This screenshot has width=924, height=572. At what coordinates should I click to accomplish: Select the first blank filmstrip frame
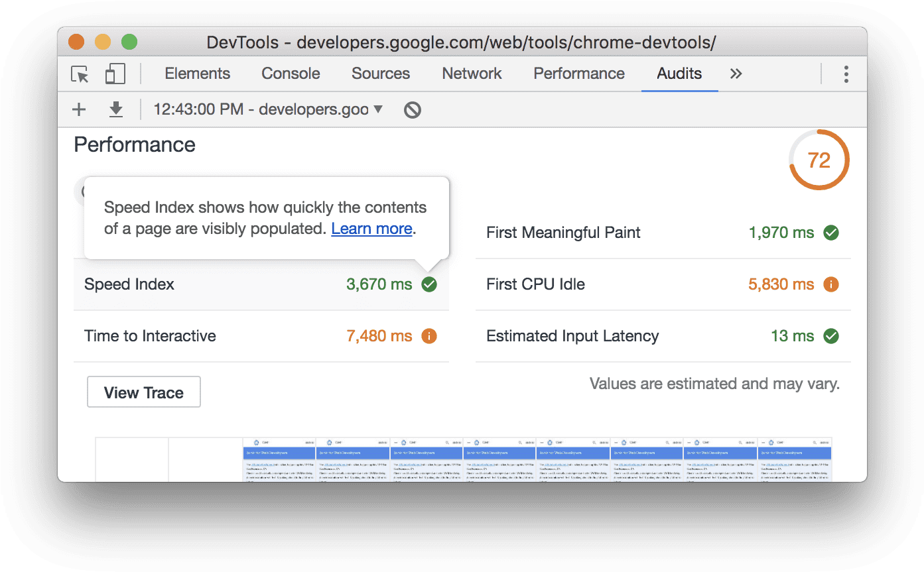tap(132, 459)
